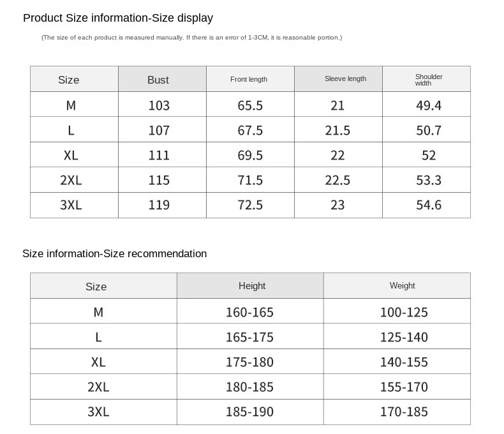The image size is (504, 434).
Task: Click the Bust column header
Action: 158,80
